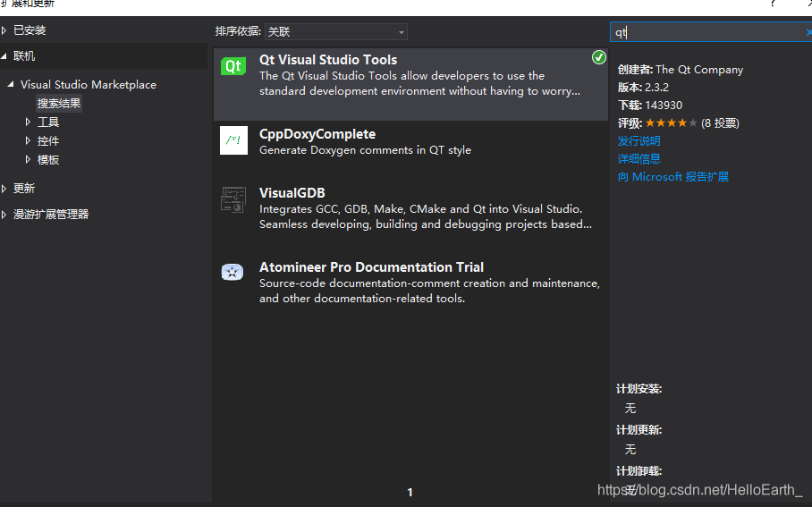Click the VisualGDB extension icon
The width and height of the screenshot is (812, 507).
tap(233, 200)
